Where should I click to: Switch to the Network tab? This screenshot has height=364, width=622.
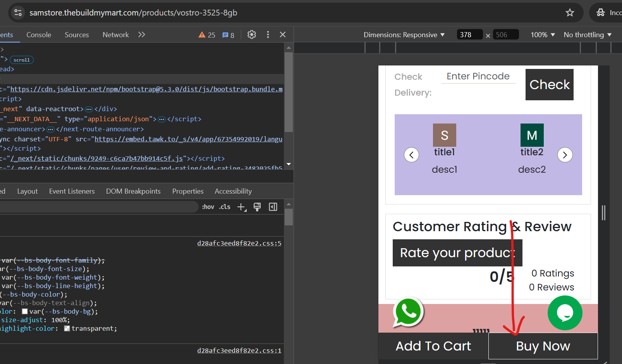[116, 35]
